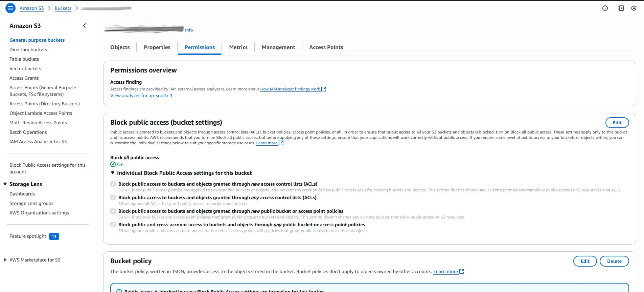Toggle checkbox for blocking any ACLs public access

click(113, 197)
